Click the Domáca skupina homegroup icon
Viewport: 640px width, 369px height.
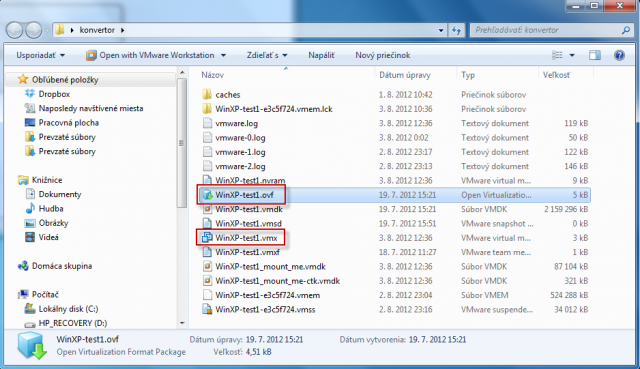coord(23,266)
